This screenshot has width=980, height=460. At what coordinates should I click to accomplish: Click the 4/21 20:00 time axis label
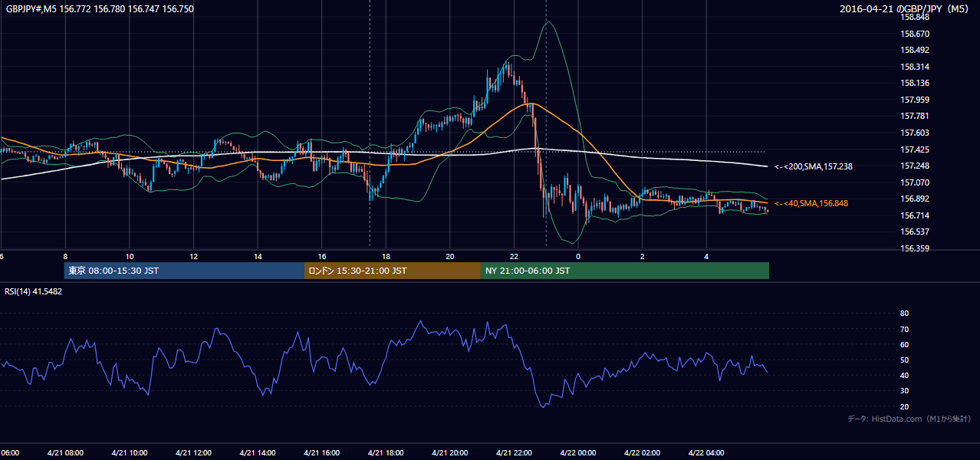450,452
